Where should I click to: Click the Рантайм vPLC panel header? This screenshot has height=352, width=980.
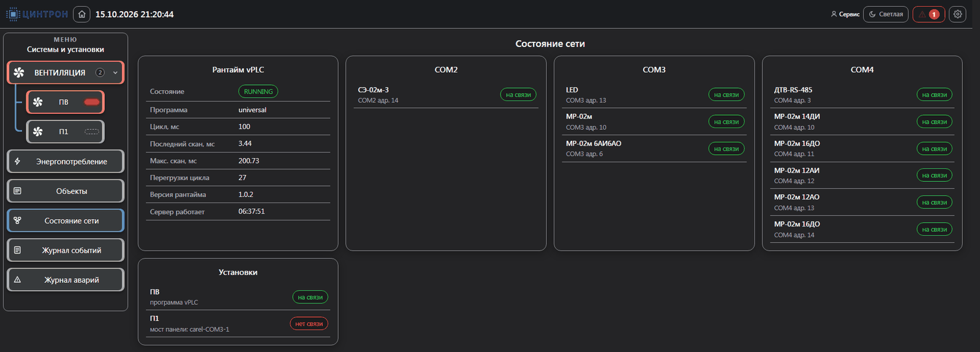238,70
